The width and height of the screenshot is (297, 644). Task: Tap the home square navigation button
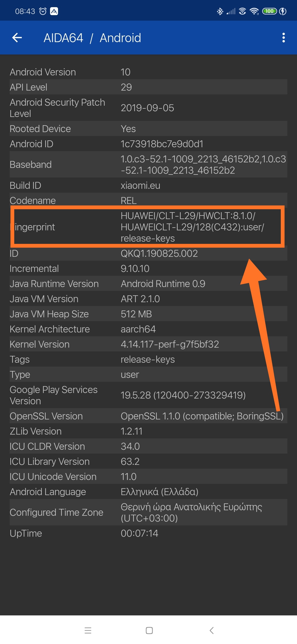coord(149,630)
